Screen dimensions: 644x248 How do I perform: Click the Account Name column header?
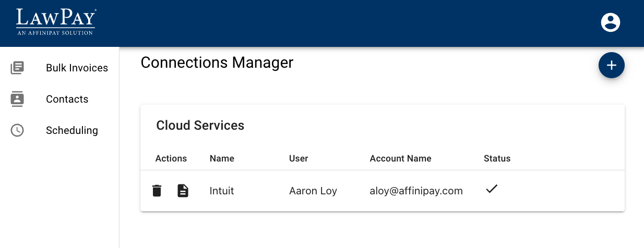click(x=400, y=158)
